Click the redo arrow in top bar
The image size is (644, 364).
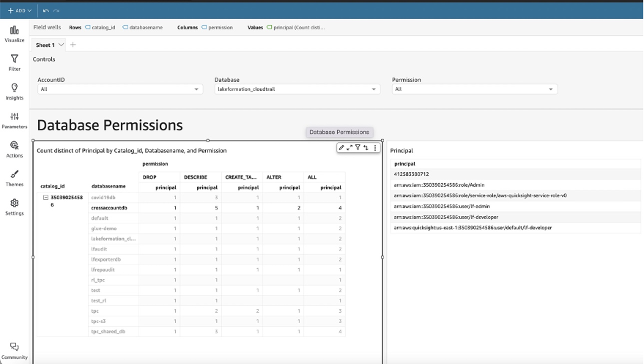[56, 11]
